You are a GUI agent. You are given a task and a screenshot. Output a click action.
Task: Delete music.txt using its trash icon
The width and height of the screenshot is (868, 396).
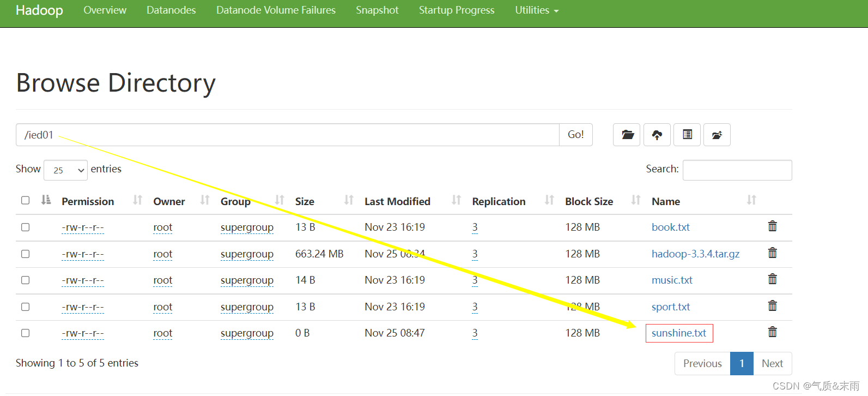point(772,279)
